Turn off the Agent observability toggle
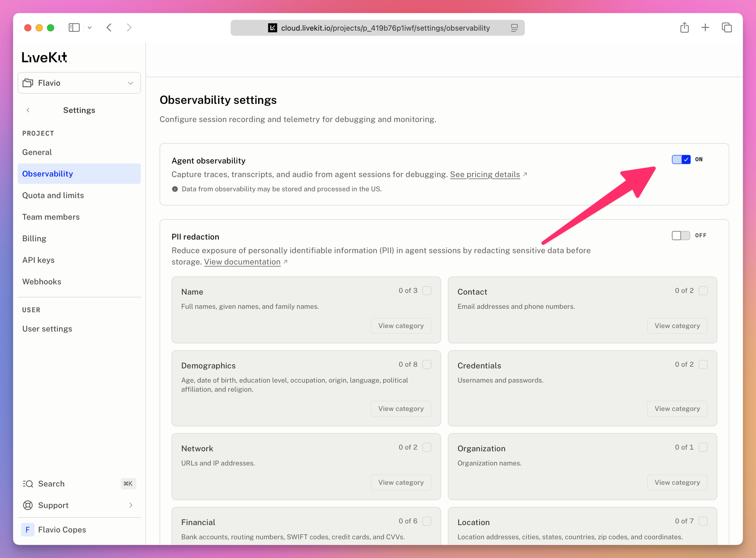 tap(681, 159)
